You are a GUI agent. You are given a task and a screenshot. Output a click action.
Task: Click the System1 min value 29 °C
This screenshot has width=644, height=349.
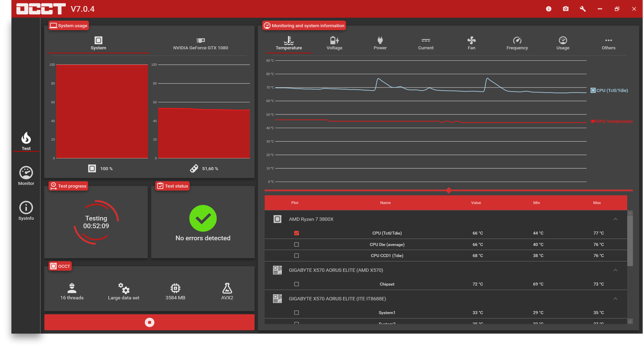click(x=538, y=312)
